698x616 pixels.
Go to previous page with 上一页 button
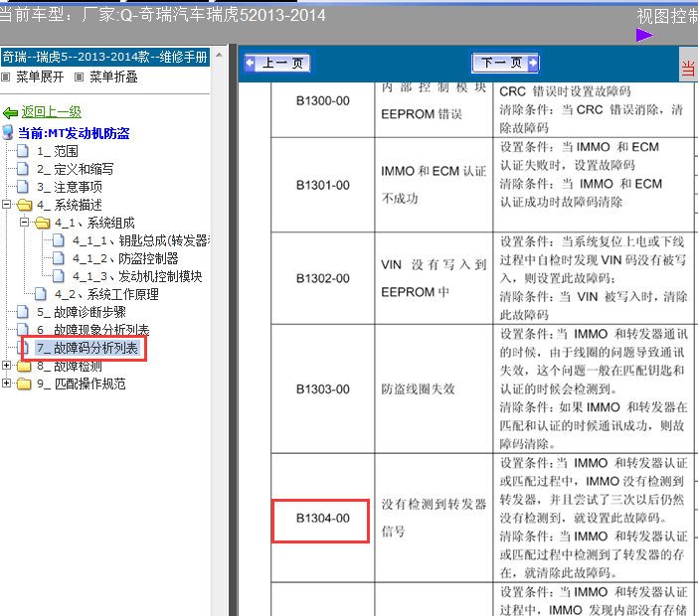277,63
